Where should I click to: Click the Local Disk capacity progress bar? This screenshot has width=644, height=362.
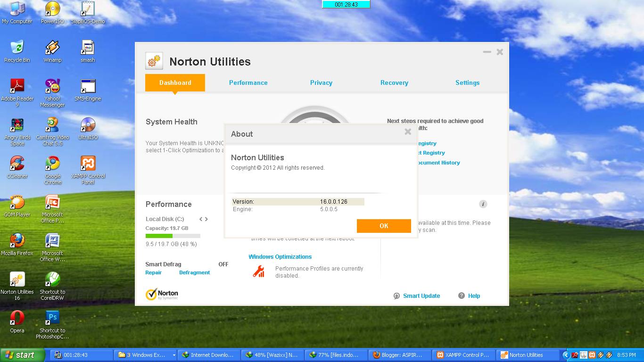(173, 236)
